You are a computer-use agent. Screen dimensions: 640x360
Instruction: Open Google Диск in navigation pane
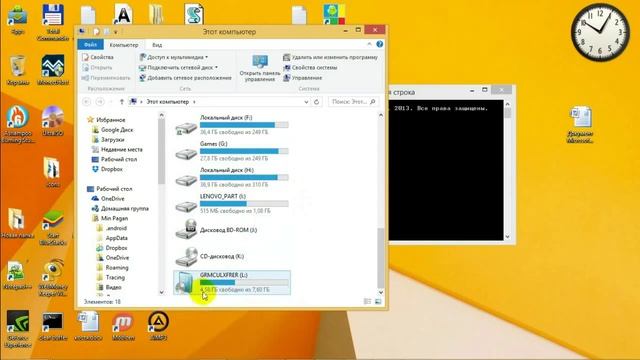coord(113,130)
